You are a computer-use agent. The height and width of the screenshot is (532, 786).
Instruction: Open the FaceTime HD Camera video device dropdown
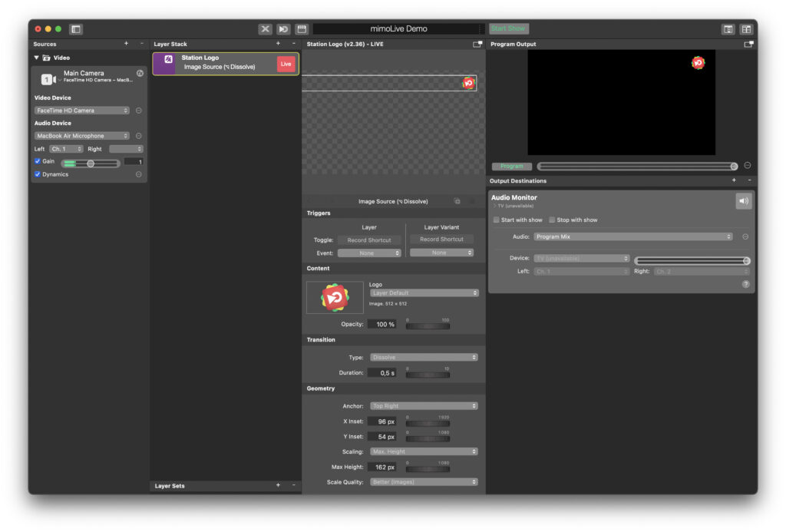coord(81,111)
